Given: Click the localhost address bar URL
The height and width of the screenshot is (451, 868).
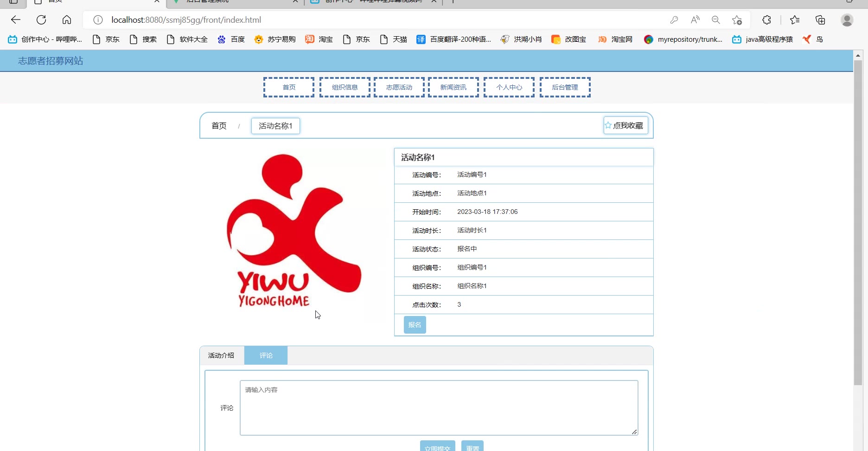Looking at the screenshot, I should pos(186,20).
